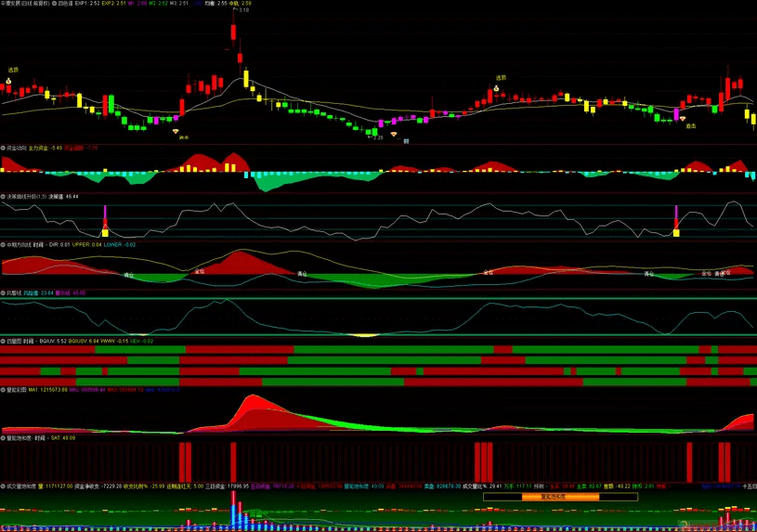
Task: Click the DIR: 0.01 value
Action: [59, 245]
